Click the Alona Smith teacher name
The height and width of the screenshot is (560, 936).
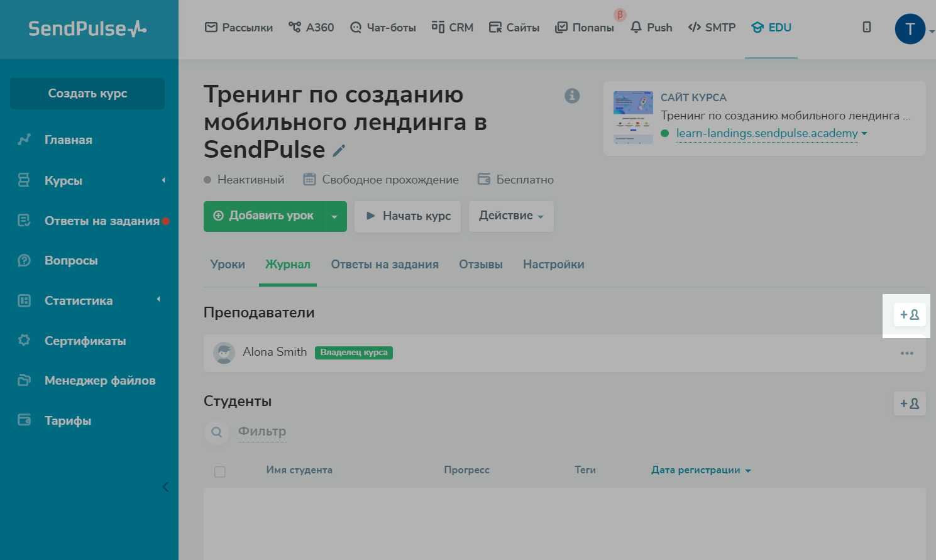coord(275,352)
